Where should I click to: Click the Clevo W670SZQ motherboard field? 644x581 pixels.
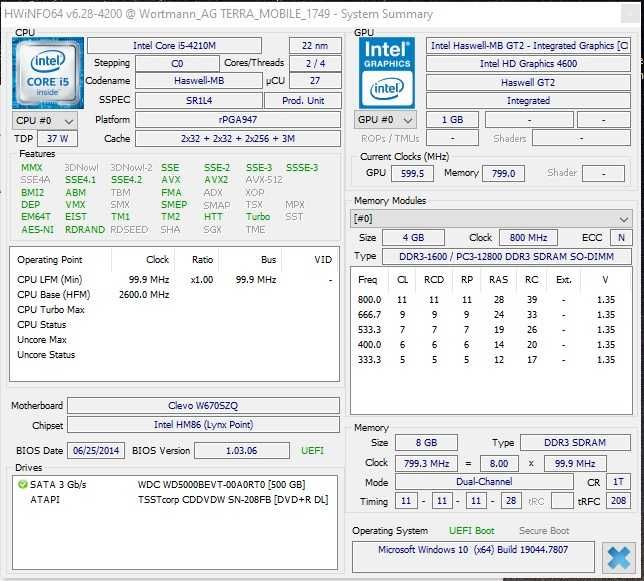pos(203,406)
